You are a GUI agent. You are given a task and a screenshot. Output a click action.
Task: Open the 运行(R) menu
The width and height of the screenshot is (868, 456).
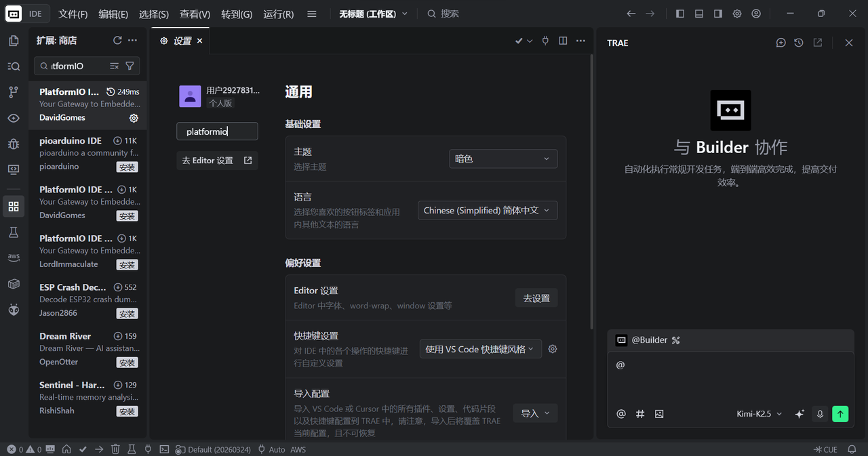278,14
